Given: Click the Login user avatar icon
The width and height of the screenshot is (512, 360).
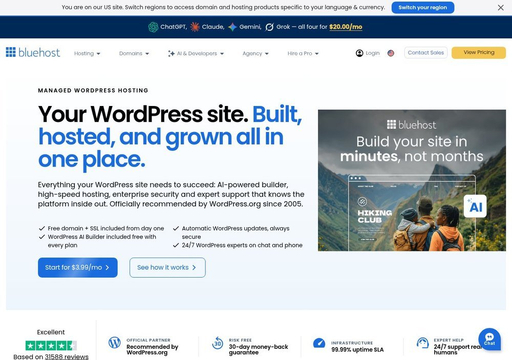Looking at the screenshot, I should [x=359, y=53].
